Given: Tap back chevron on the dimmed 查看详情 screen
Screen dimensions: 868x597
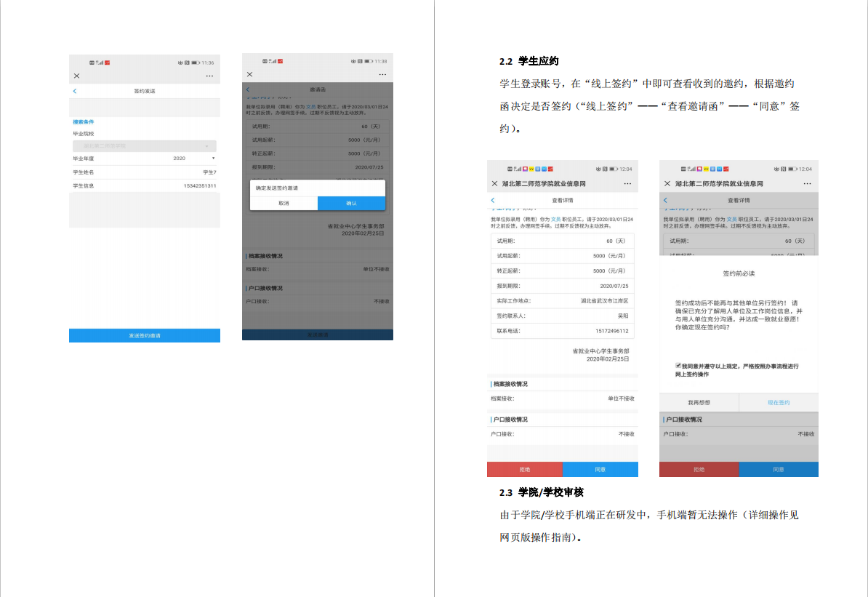Looking at the screenshot, I should (665, 200).
